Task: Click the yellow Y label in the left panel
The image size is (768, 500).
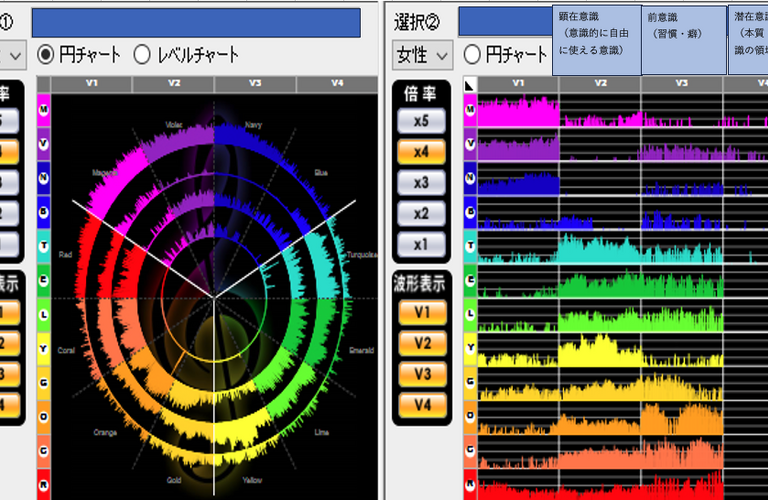Action: [44, 349]
